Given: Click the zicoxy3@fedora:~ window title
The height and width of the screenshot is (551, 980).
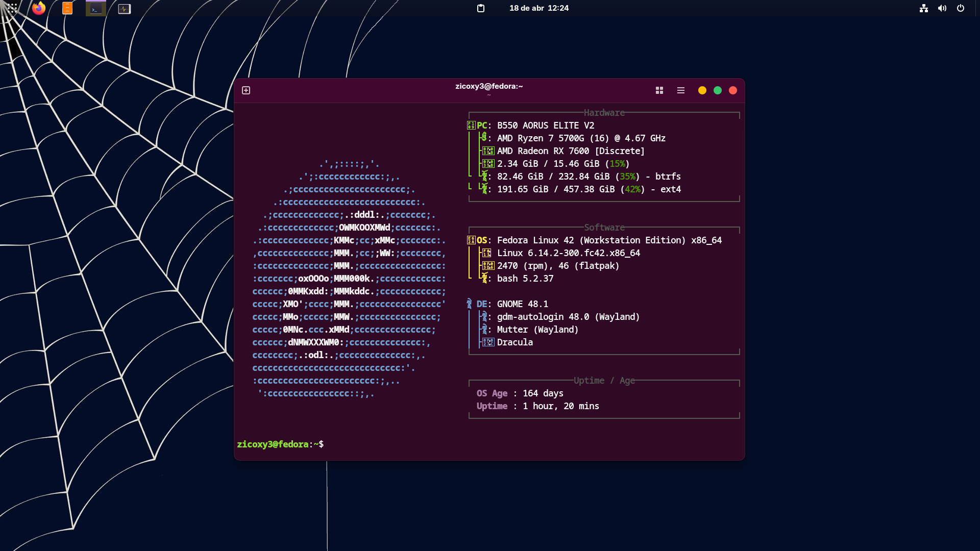Looking at the screenshot, I should pyautogui.click(x=489, y=86).
